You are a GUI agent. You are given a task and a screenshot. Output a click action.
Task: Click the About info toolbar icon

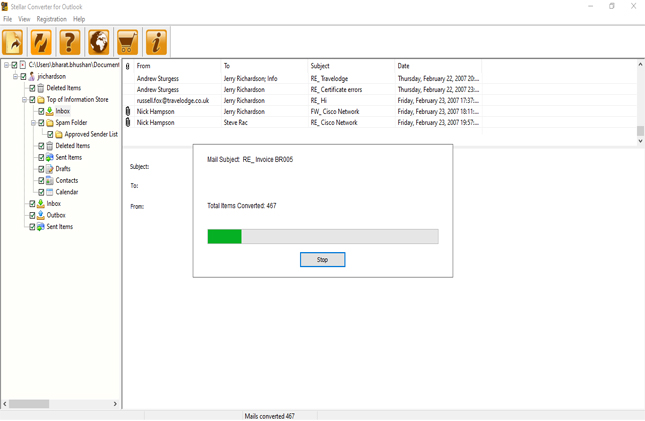[156, 42]
